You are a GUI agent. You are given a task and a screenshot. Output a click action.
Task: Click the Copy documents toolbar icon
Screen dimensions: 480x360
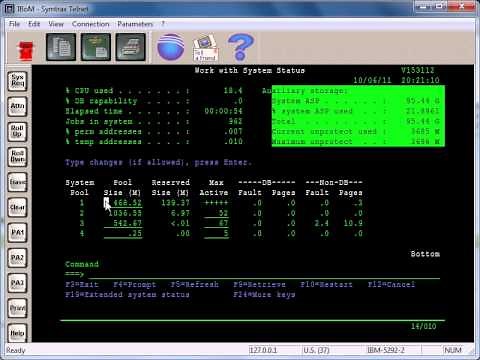[x=61, y=47]
